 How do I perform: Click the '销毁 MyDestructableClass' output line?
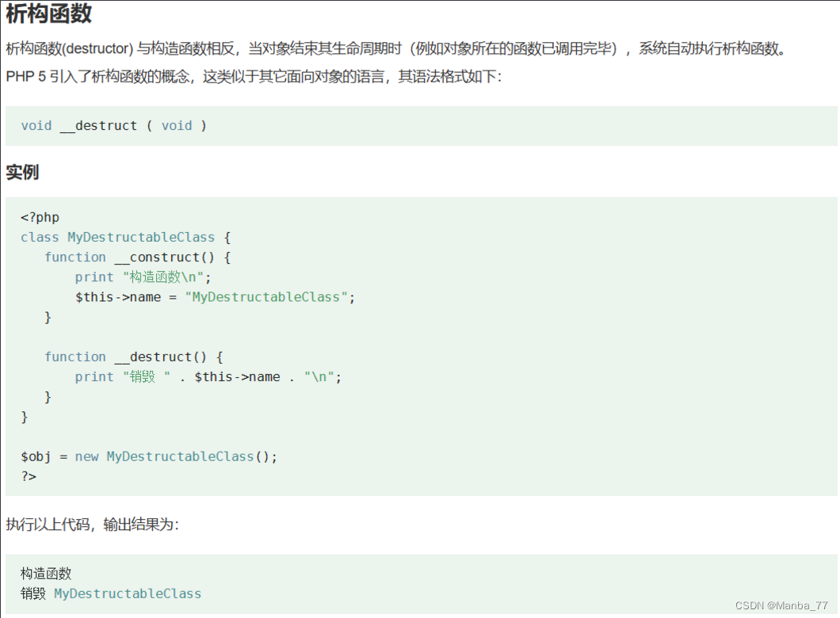point(111,593)
